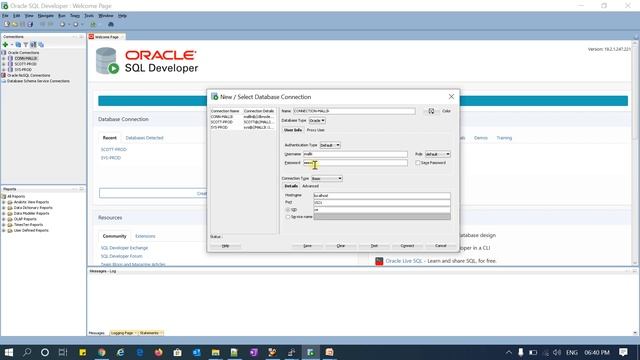Image resolution: width=640 pixels, height=360 pixels.
Task: Click the Back navigation arrow in toolbar
Action: (62, 24)
